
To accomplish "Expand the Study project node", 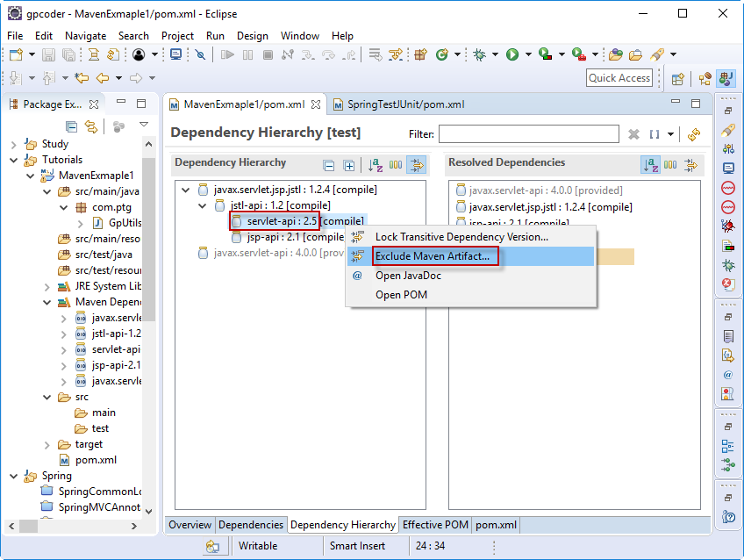I will coord(13,144).
